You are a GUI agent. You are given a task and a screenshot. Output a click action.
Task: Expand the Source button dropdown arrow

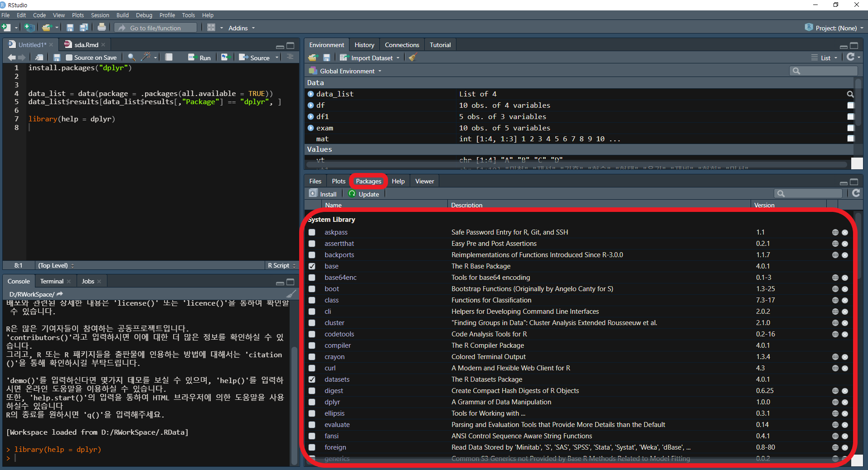click(276, 58)
